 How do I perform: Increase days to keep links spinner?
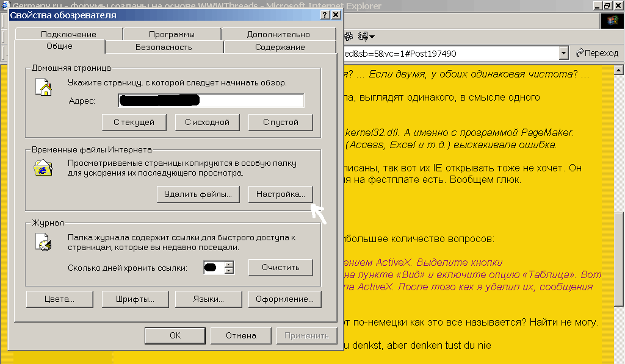point(229,264)
